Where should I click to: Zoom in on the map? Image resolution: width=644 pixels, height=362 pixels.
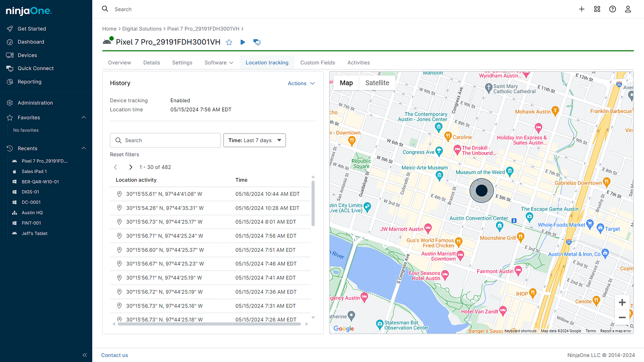622,303
